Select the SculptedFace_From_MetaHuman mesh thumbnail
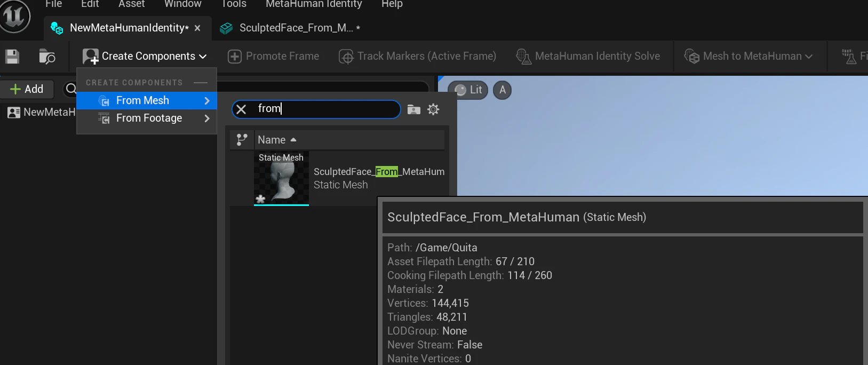 click(x=281, y=178)
